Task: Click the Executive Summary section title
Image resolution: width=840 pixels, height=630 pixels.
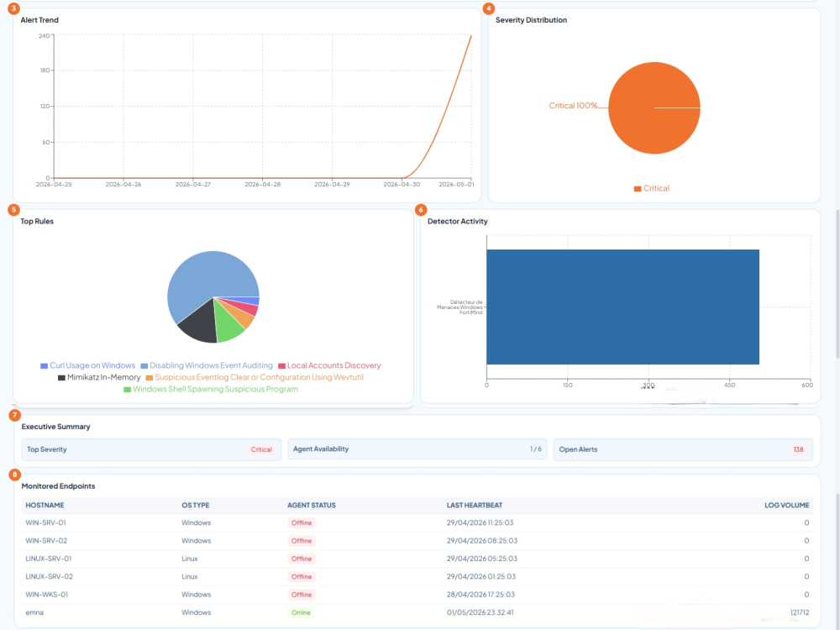Action: pos(55,427)
